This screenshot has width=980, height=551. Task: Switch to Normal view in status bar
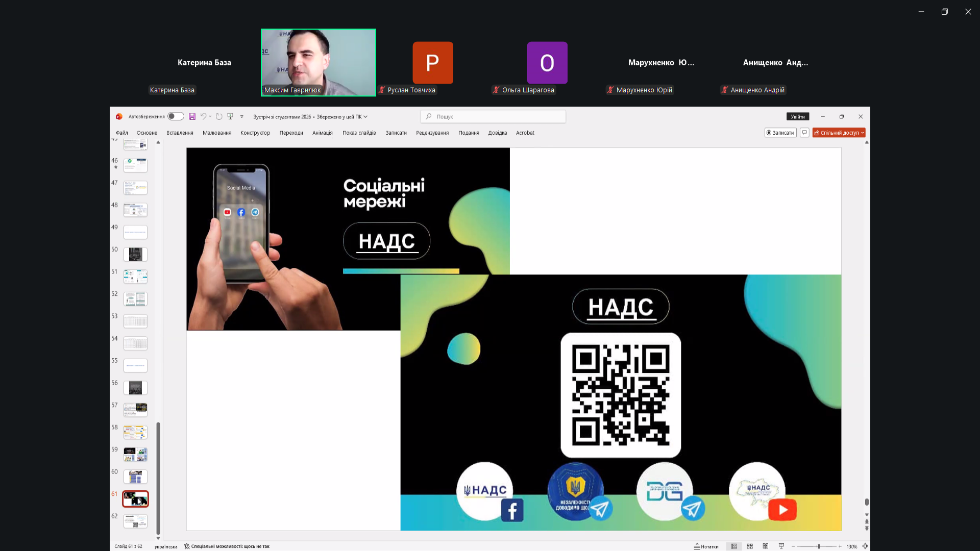(x=734, y=546)
